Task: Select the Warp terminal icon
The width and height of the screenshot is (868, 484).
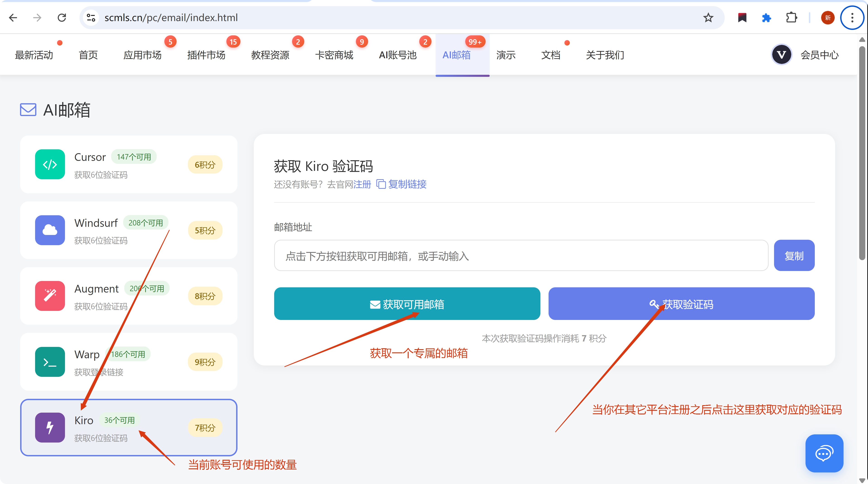Action: (x=50, y=362)
